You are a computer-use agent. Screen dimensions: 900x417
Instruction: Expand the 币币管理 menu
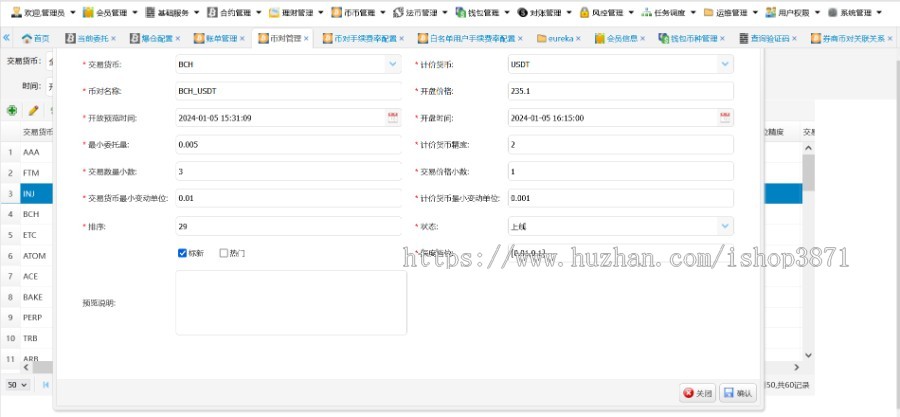coord(359,12)
